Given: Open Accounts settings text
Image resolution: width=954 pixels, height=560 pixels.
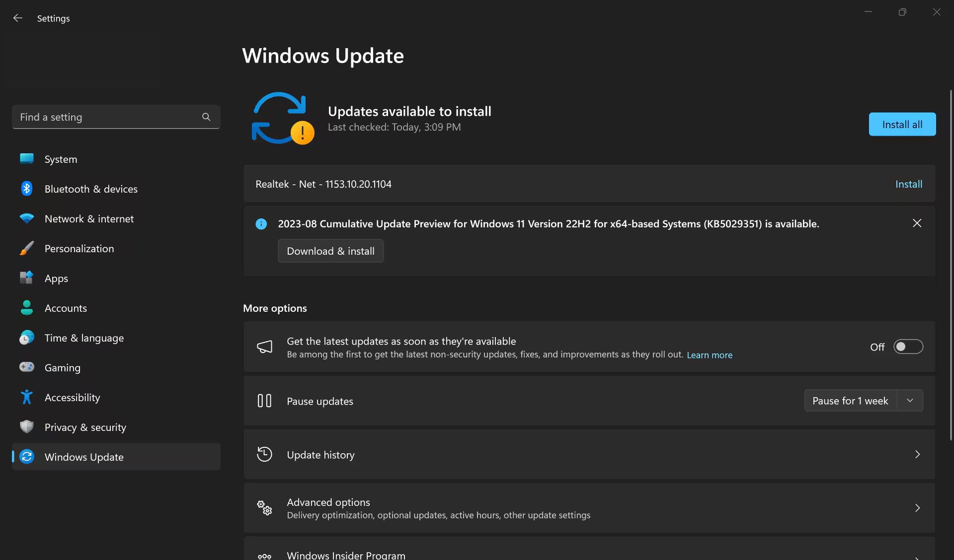Looking at the screenshot, I should click(x=66, y=308).
